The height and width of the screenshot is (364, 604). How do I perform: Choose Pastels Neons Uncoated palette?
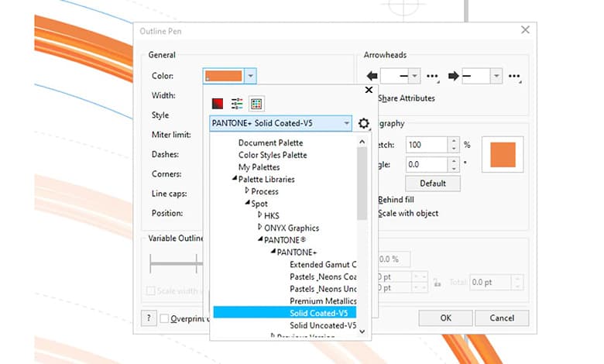coord(323,289)
